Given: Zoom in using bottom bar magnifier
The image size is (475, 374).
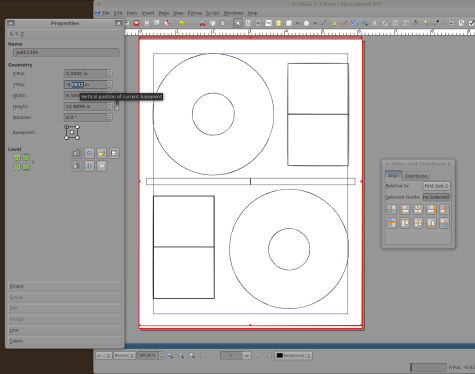Looking at the screenshot, I should click(192, 355).
